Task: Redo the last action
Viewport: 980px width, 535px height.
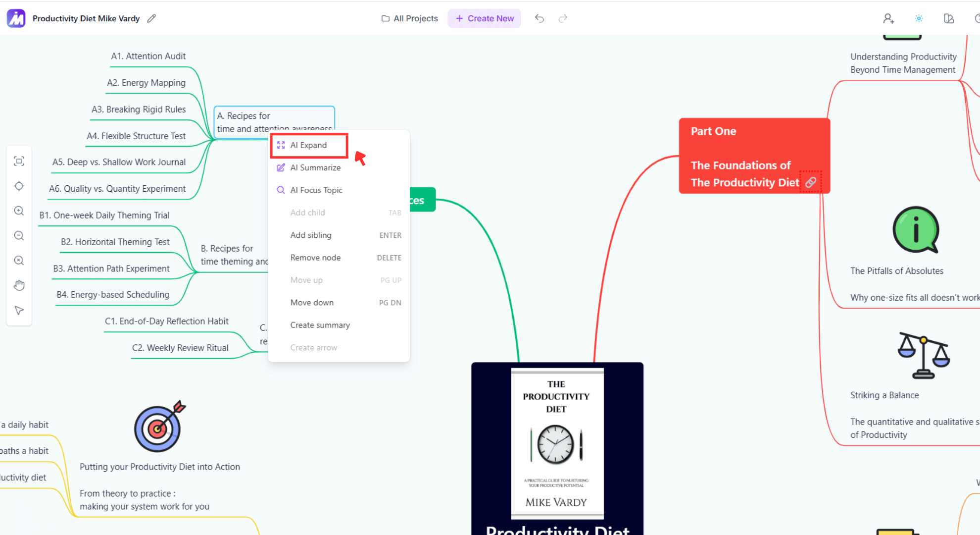Action: 563,18
